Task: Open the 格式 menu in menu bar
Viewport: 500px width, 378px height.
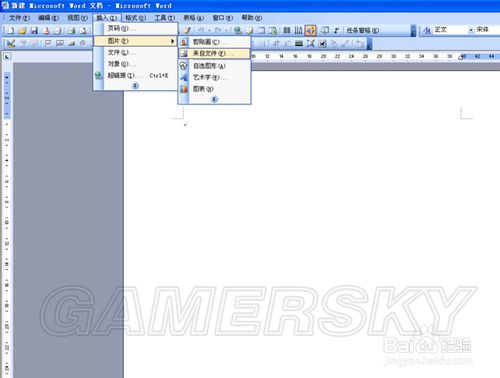Action: point(135,18)
